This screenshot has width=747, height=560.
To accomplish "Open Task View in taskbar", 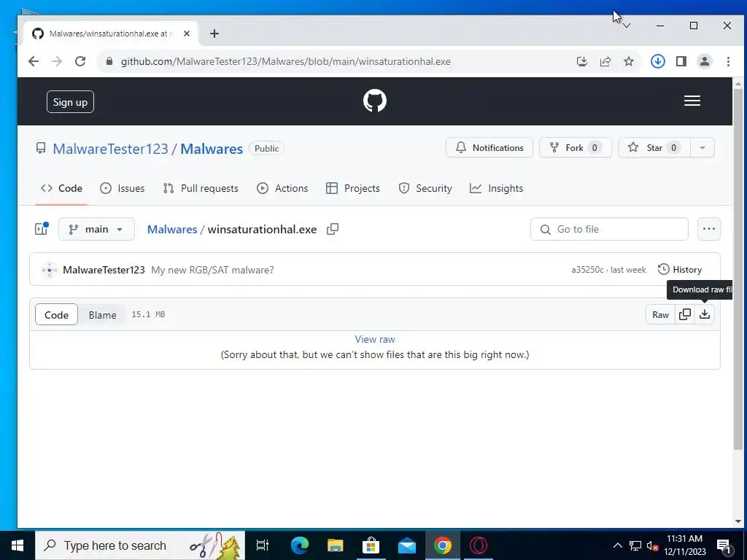I will click(263, 545).
